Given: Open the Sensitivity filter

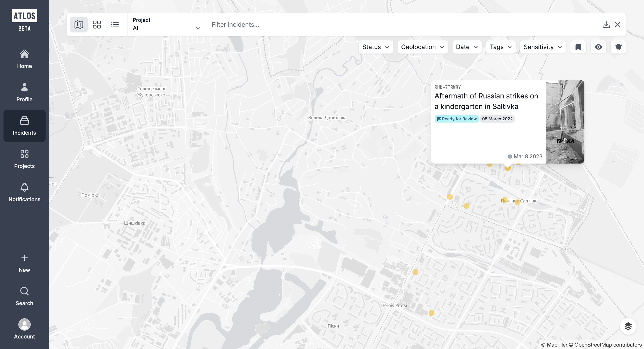Looking at the screenshot, I should [x=543, y=47].
